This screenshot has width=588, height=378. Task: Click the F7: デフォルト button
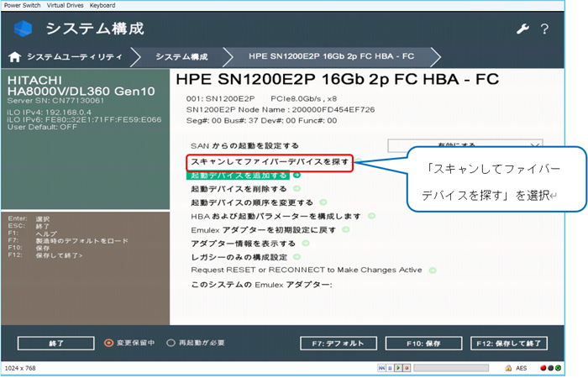pos(339,343)
